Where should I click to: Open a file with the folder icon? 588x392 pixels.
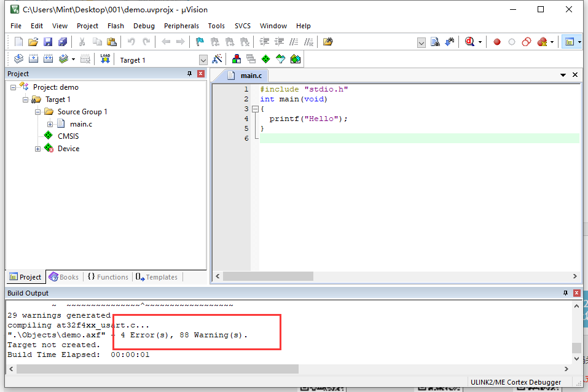pyautogui.click(x=33, y=42)
